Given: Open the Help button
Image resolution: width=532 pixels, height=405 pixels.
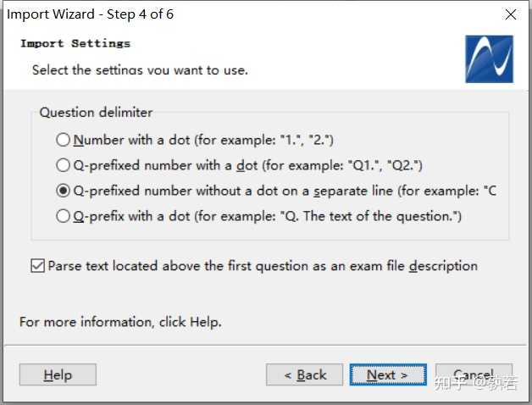Looking at the screenshot, I should coord(58,374).
